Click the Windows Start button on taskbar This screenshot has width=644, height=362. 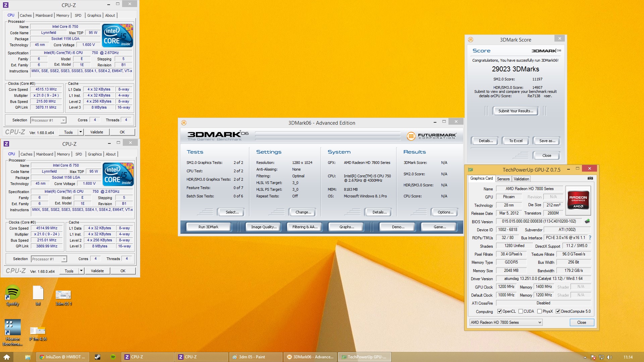pyautogui.click(x=7, y=357)
